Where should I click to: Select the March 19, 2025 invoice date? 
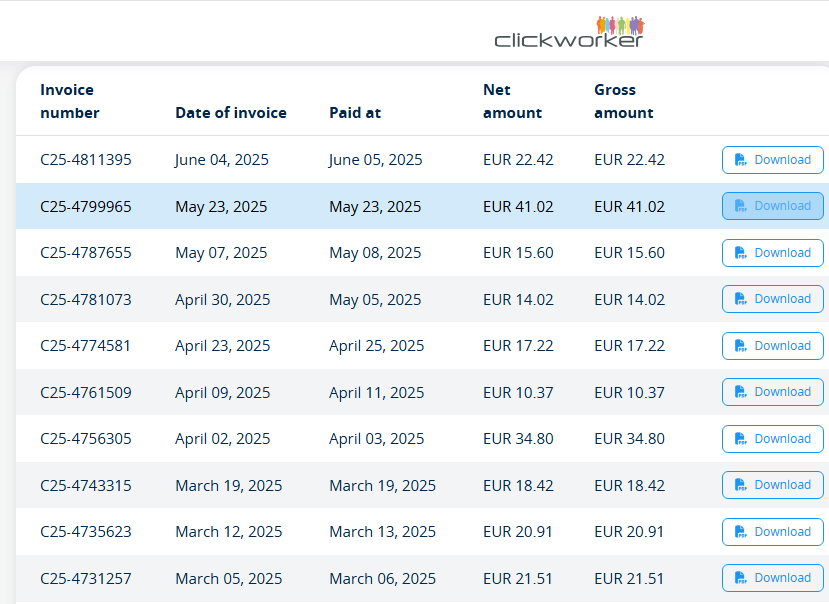[x=229, y=486]
